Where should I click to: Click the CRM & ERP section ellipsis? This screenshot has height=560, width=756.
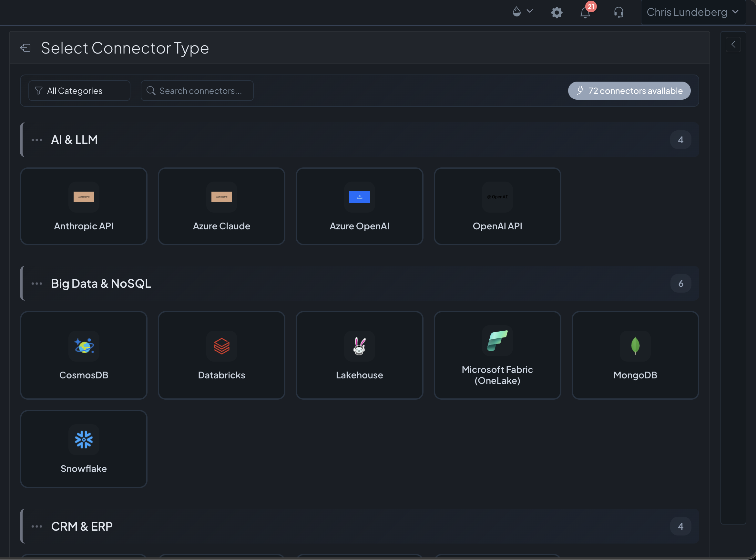point(36,526)
